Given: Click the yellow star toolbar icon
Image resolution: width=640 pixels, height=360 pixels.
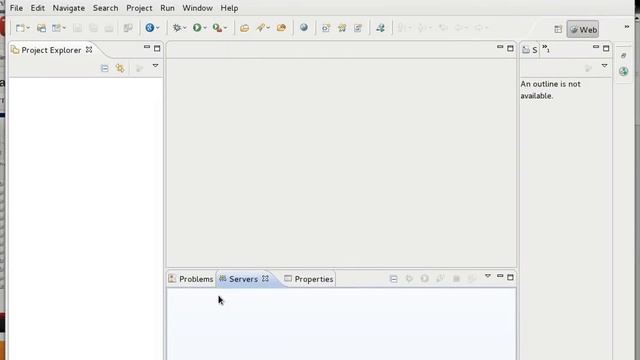Looking at the screenshot, I should [342, 28].
